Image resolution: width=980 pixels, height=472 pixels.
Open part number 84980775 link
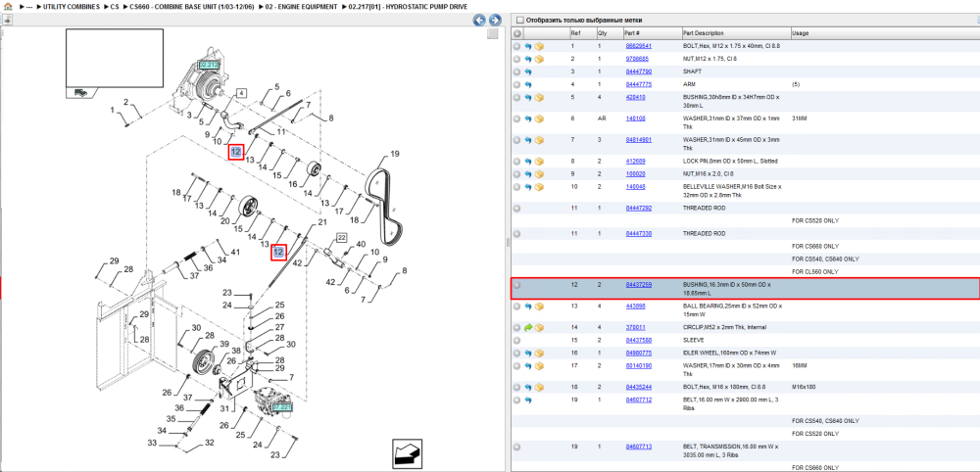coord(638,353)
